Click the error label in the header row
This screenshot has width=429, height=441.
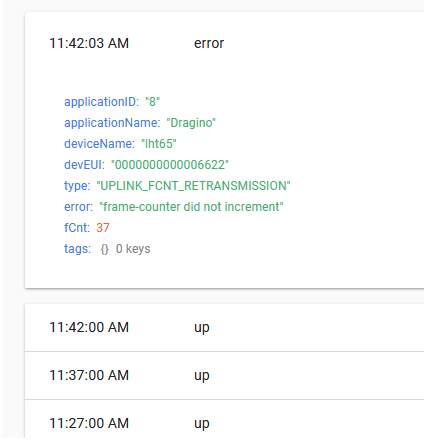click(x=209, y=43)
